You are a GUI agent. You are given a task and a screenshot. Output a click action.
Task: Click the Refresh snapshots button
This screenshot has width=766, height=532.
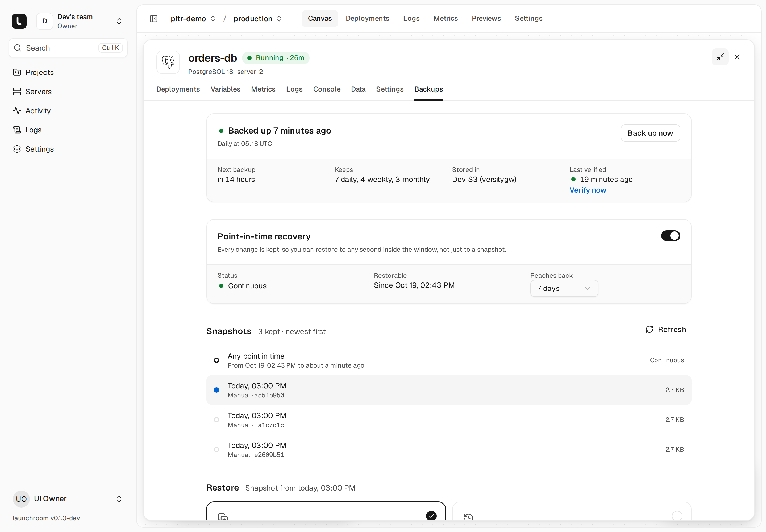tap(666, 329)
